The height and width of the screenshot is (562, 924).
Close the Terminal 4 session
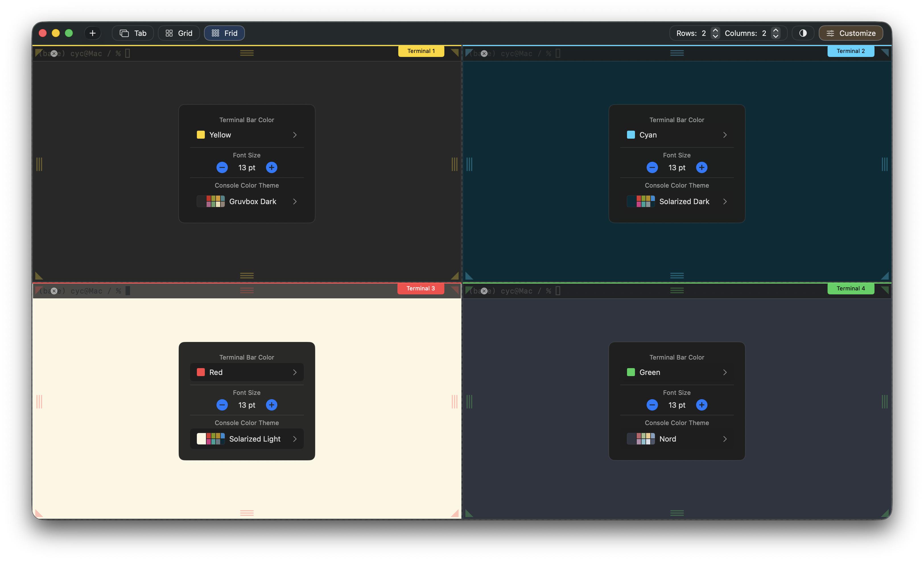[x=484, y=291]
